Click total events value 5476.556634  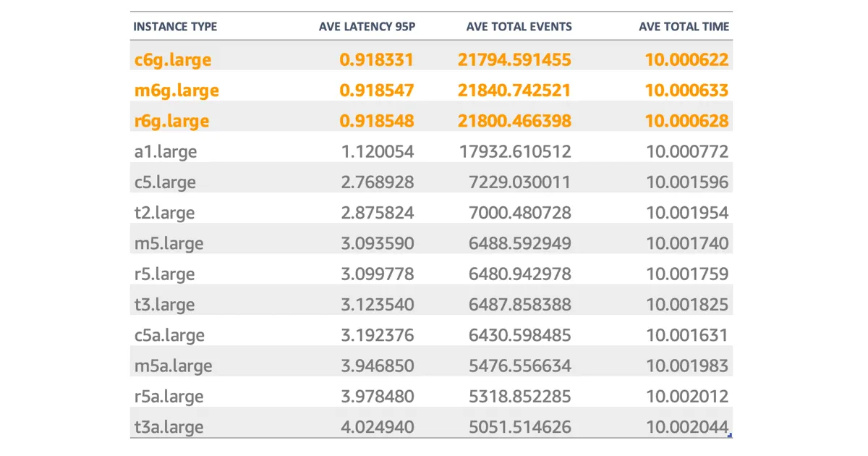(x=520, y=365)
